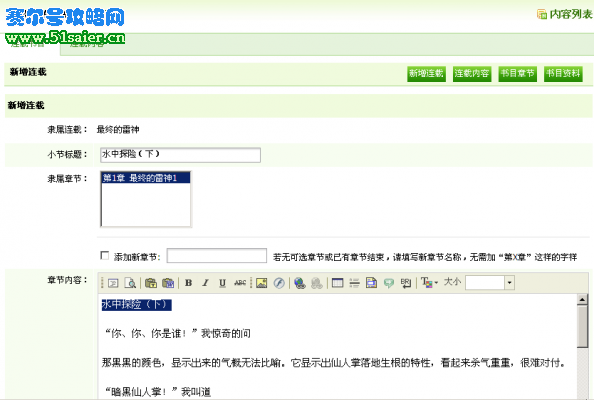
Task: Apply underline formatting
Action: coord(222,283)
